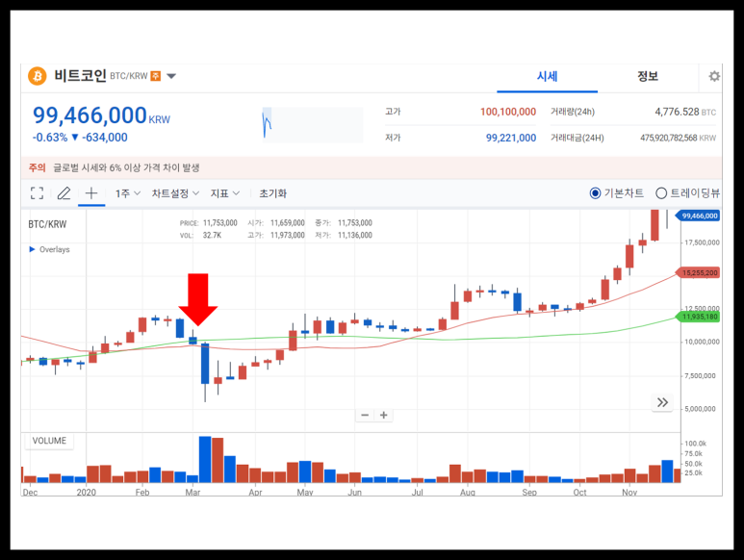Click the 24h volume 4,776.528 BTC
Image resolution: width=744 pixels, height=560 pixels.
[x=685, y=112]
